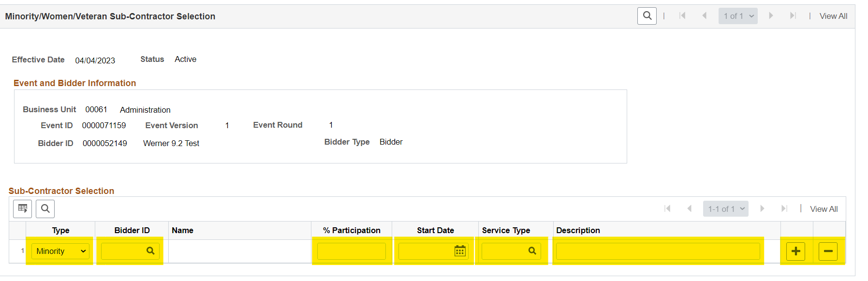Sort by the Bidder ID column header

[x=132, y=230]
